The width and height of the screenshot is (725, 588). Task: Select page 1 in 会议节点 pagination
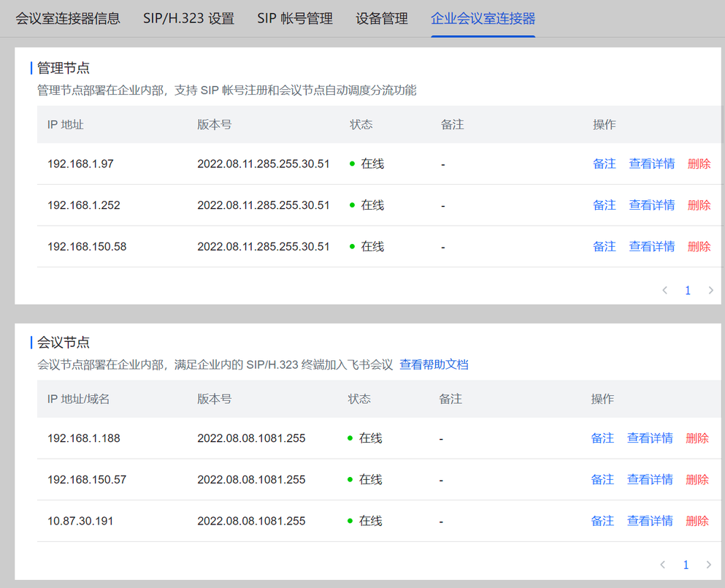point(686,565)
